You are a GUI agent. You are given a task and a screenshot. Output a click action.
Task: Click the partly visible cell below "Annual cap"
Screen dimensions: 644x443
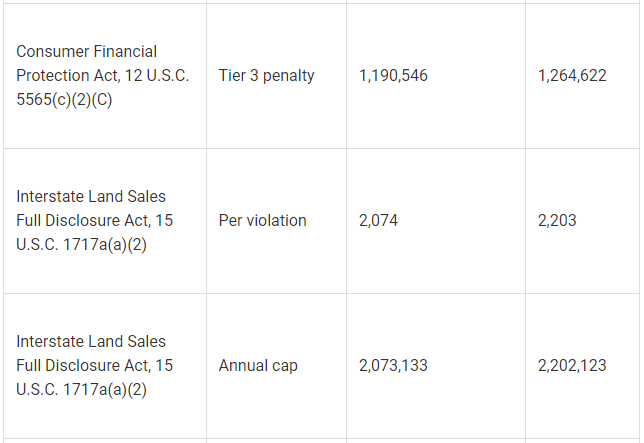[276, 440]
